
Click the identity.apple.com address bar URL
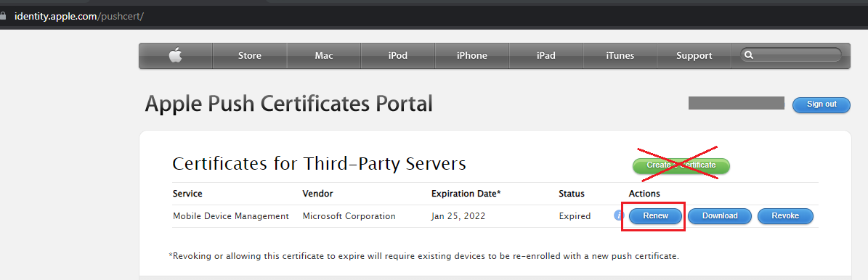79,16
